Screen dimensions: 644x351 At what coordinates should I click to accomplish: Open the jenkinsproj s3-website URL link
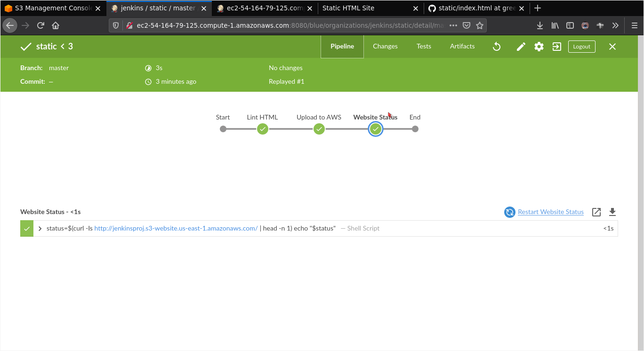(x=176, y=229)
